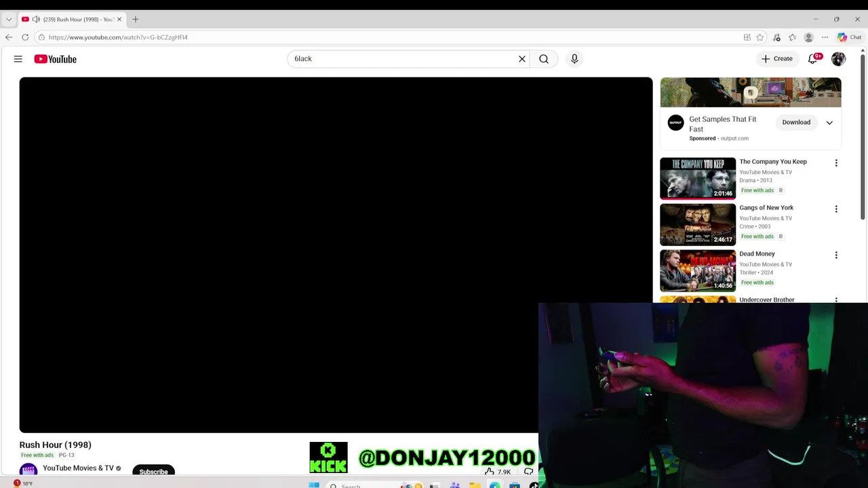The height and width of the screenshot is (488, 868).
Task: Go back with the browser back arrow
Action: [x=9, y=37]
